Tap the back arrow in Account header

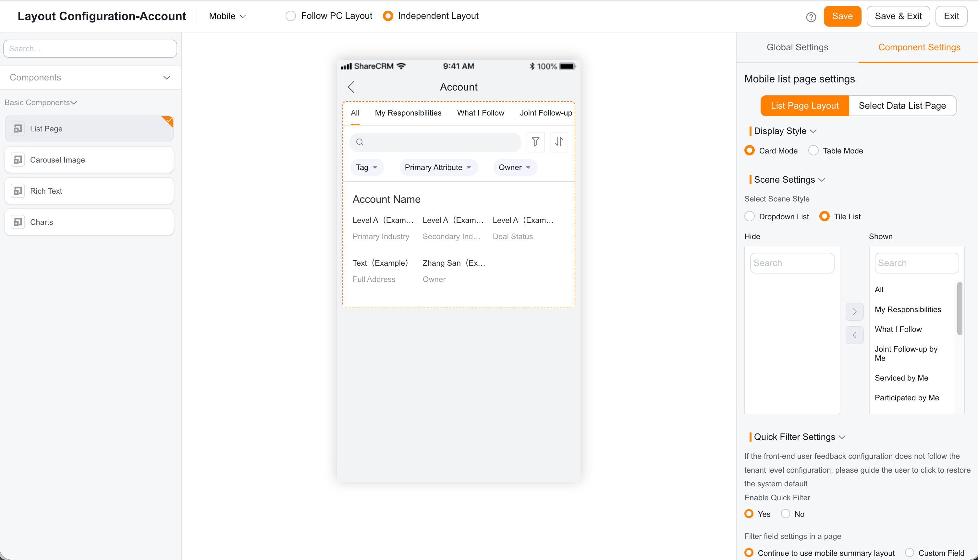pyautogui.click(x=351, y=87)
